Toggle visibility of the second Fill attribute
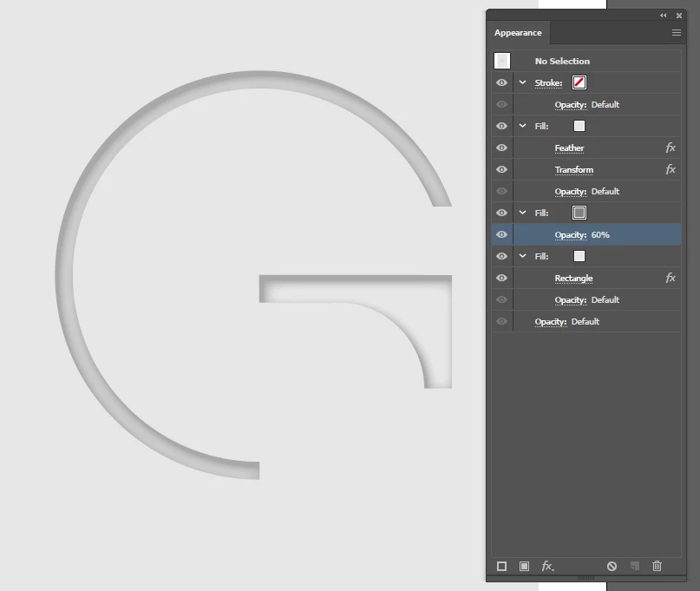 pos(501,213)
